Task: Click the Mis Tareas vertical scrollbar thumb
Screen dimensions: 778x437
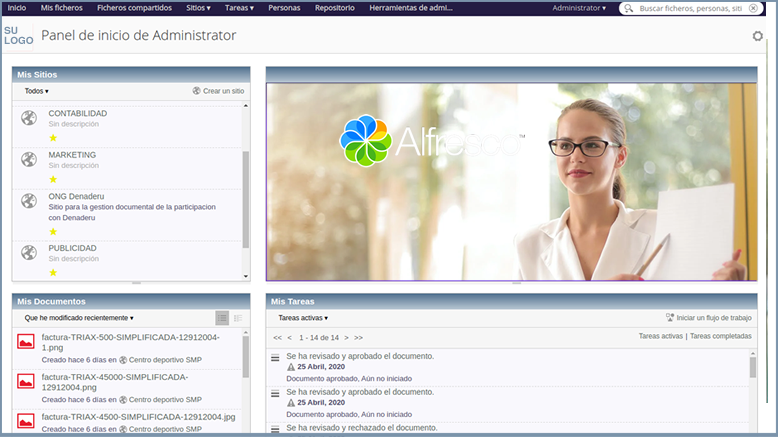Action: click(x=753, y=368)
